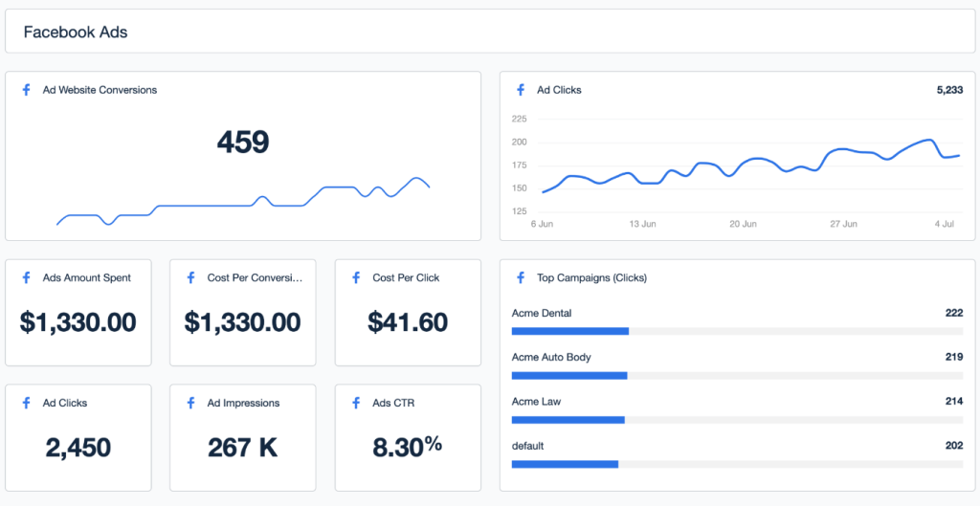Click the default campaign progress bar
The image size is (980, 506).
click(738, 464)
